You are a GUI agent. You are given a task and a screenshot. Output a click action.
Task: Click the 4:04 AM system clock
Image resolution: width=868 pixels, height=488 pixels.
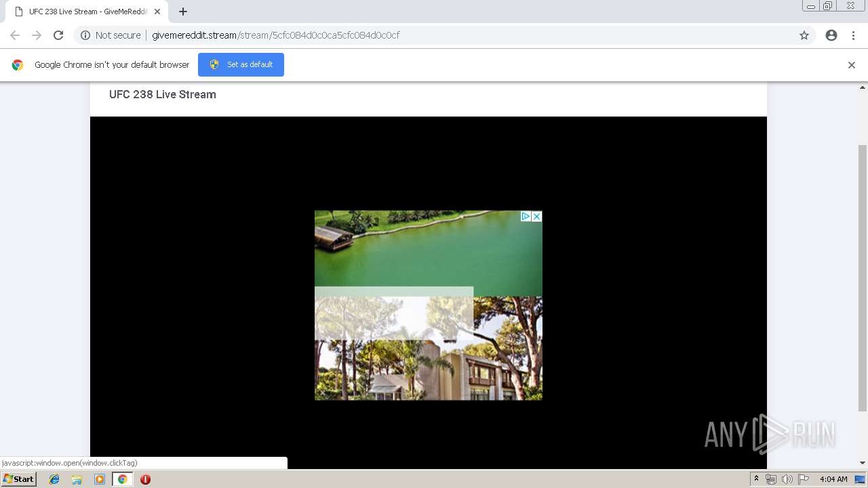click(833, 479)
